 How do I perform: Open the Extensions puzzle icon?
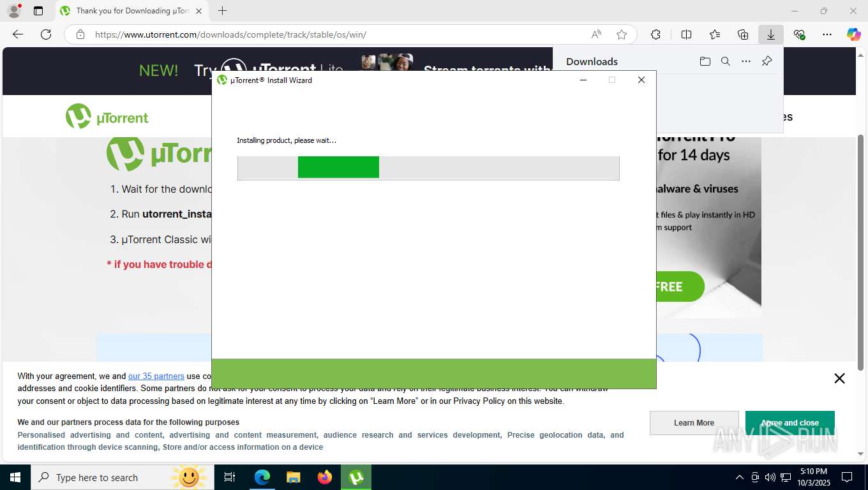655,34
